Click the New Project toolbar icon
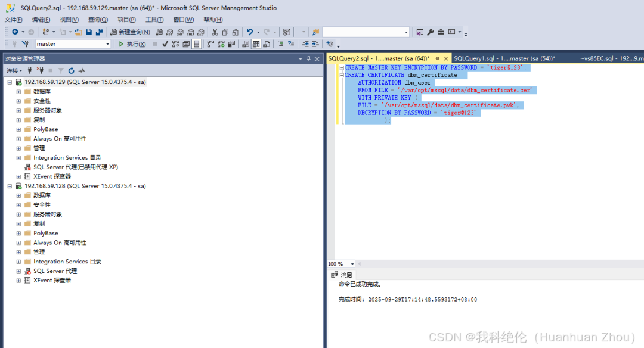The height and width of the screenshot is (348, 644). (45, 32)
